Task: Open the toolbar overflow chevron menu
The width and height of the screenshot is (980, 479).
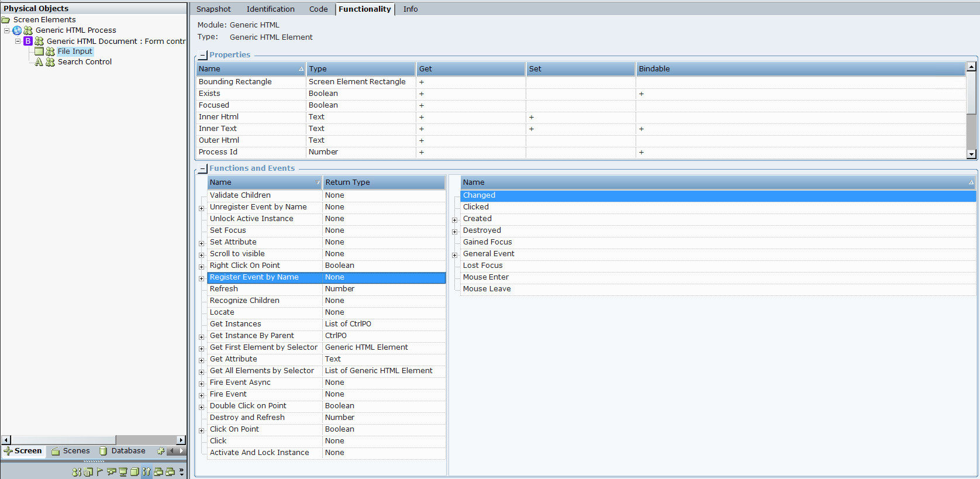Action: [x=182, y=471]
